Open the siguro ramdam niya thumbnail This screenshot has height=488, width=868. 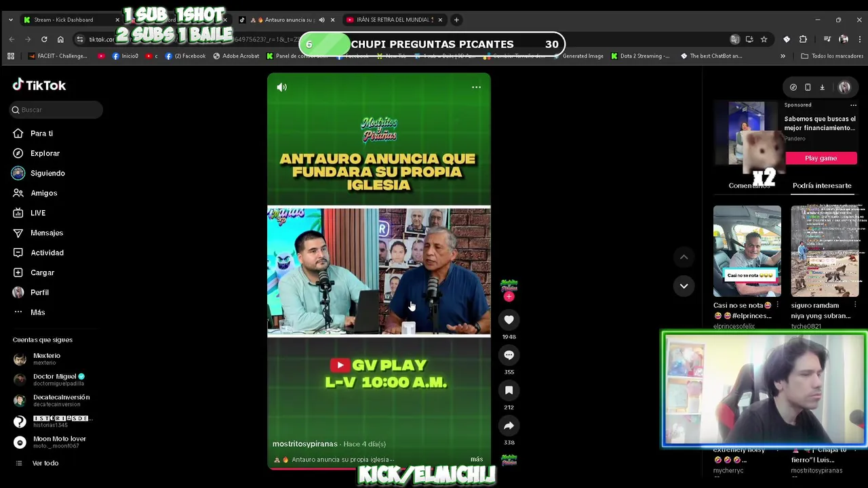(x=825, y=251)
